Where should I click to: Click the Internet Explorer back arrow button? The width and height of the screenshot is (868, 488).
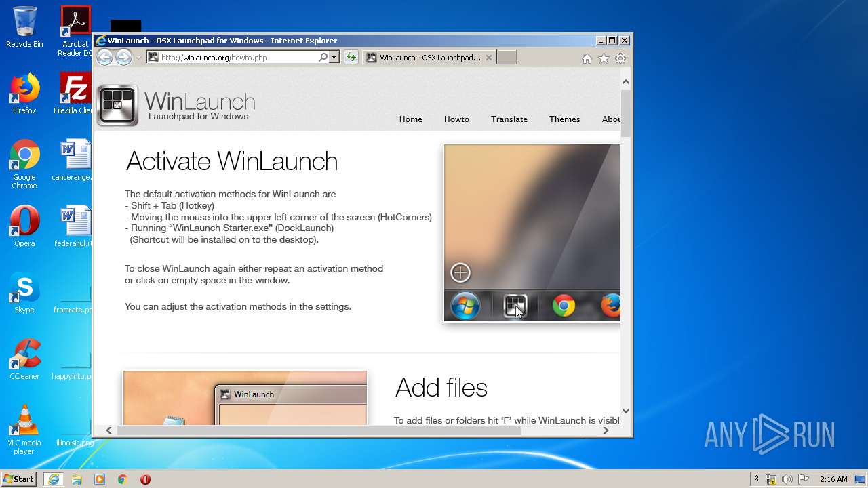point(104,58)
